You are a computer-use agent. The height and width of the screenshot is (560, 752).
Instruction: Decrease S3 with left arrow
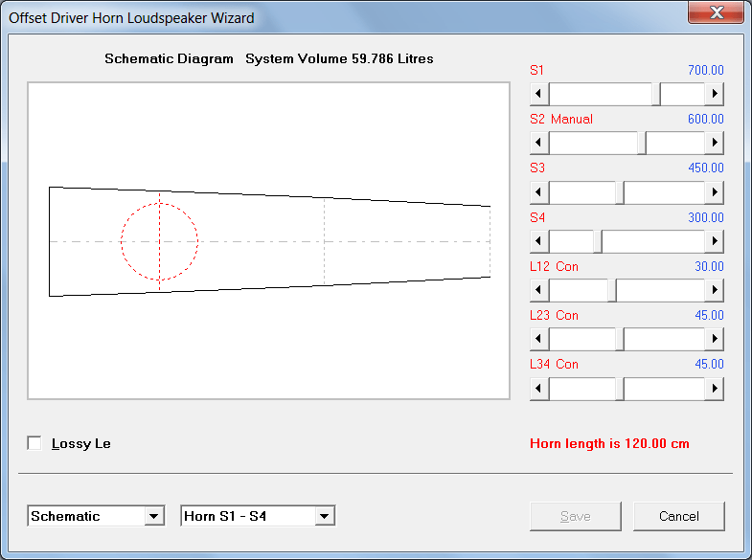[x=539, y=192]
